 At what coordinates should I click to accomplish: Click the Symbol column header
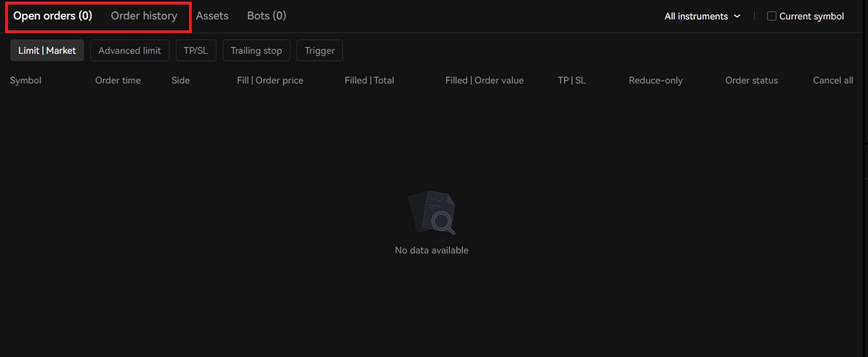26,80
